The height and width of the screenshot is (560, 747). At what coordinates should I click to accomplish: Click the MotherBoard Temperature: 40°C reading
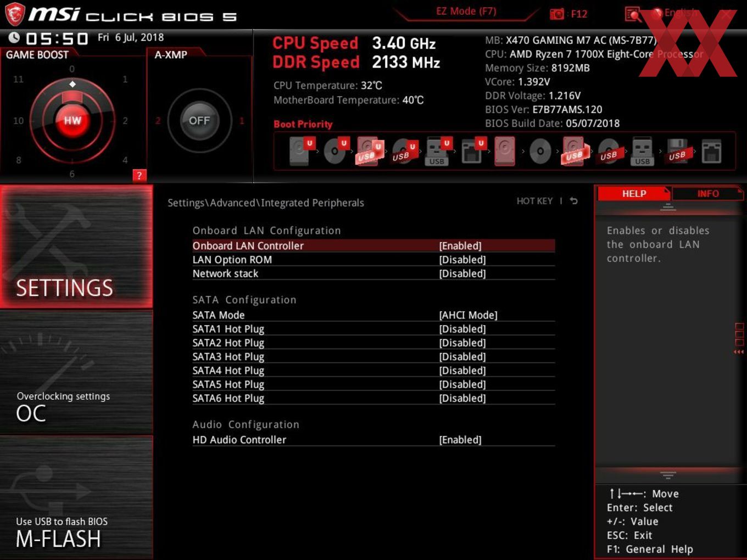[349, 100]
